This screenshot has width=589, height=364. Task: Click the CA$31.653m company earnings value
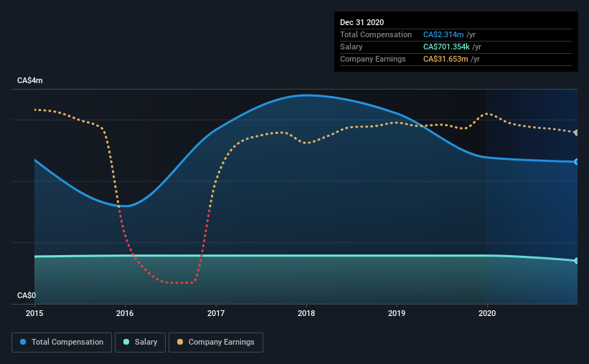click(x=446, y=59)
